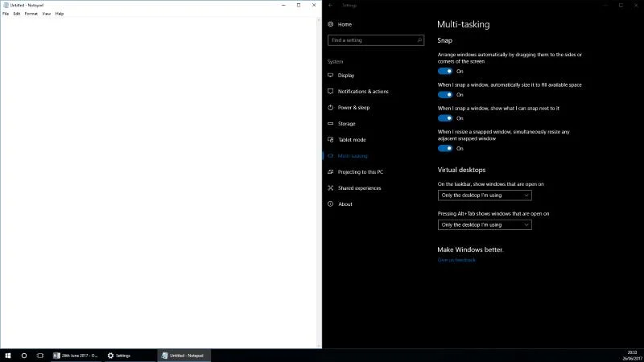Image resolution: width=644 pixels, height=362 pixels.
Task: Switch to Settings taskbar button
Action: point(130,356)
